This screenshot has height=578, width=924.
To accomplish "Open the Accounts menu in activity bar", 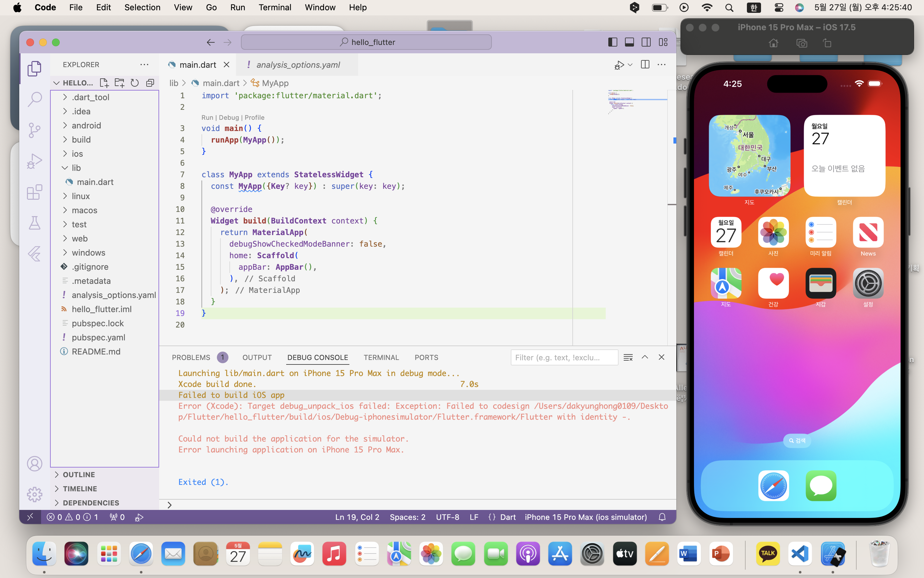I will (x=34, y=464).
